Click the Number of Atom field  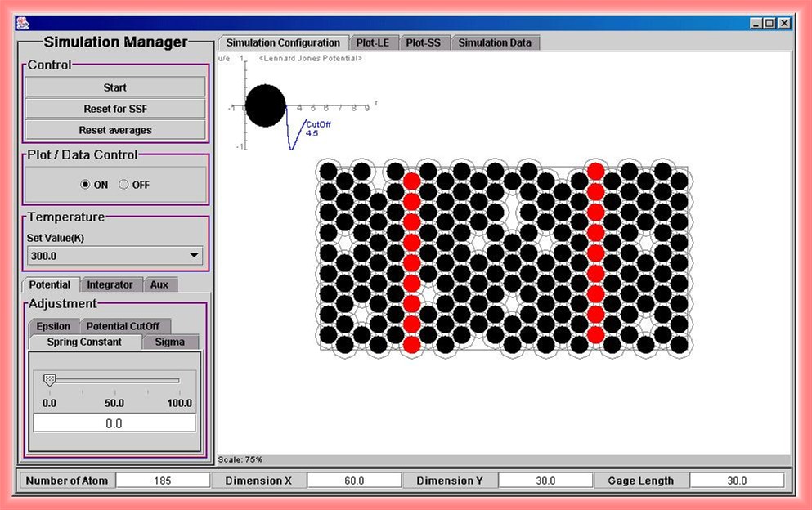pyautogui.click(x=163, y=481)
